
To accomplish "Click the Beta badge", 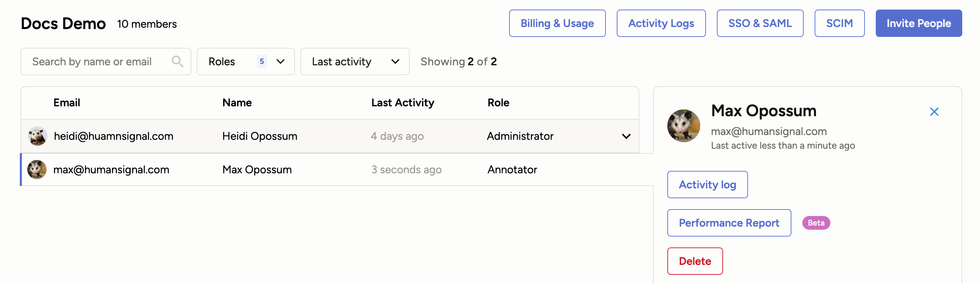I will click(x=816, y=223).
